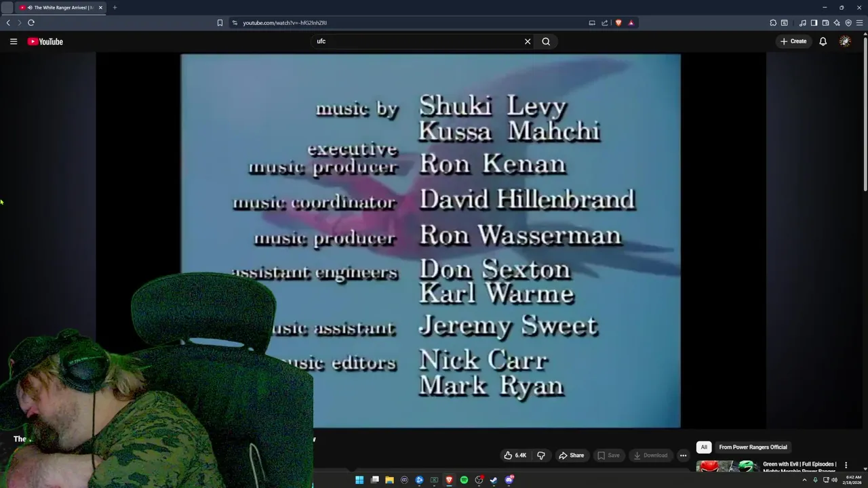Open the notifications bell

[x=823, y=41]
